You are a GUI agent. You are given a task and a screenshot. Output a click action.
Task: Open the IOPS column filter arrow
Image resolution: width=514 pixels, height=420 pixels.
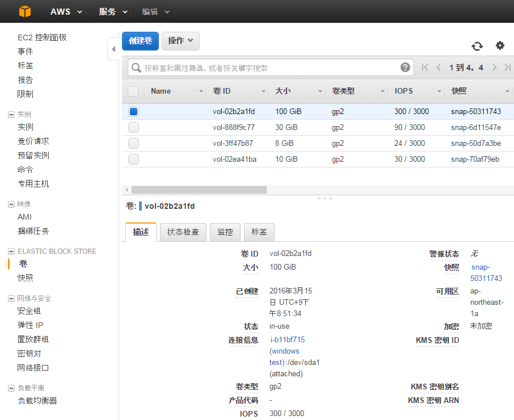coord(439,91)
